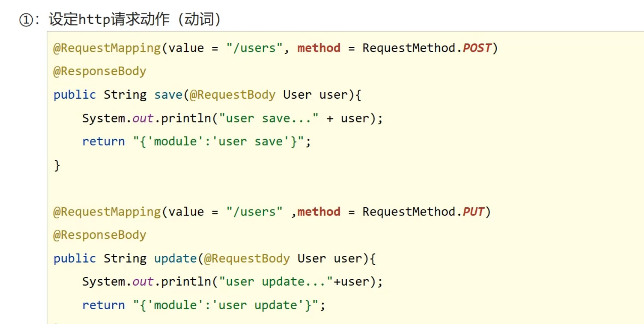Click the return line with 'user save'
Screen dimensions: 644x324
click(x=196, y=142)
